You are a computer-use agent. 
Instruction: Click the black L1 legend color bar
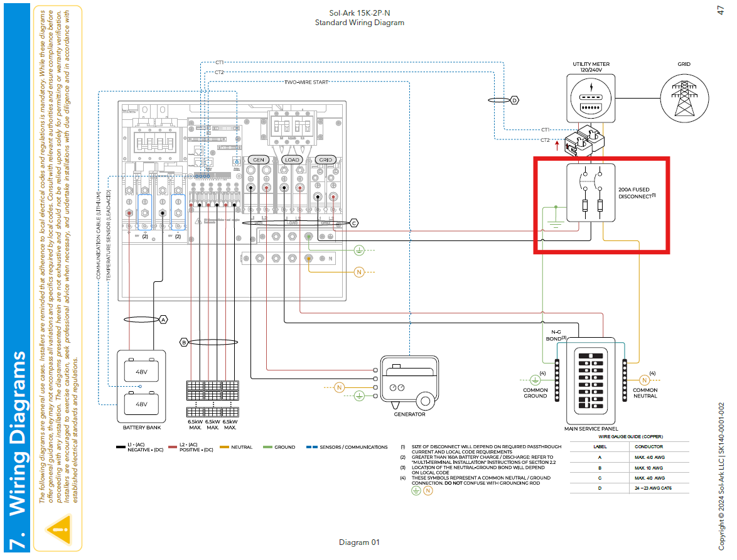tap(121, 447)
